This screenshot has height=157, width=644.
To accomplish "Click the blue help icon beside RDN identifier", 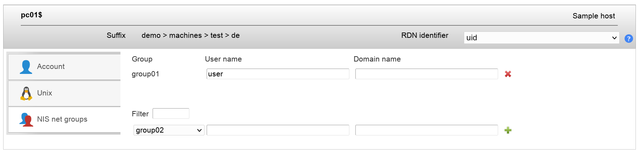I will (628, 39).
